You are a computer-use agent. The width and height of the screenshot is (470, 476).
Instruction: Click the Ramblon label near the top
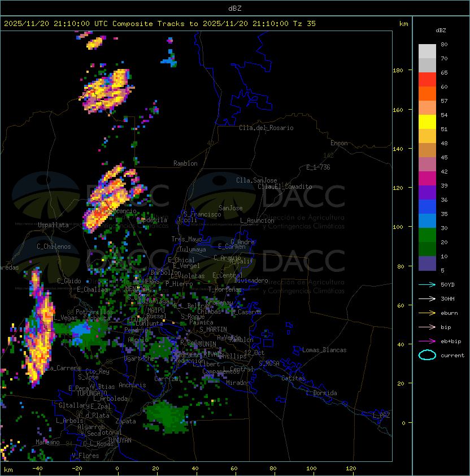click(x=185, y=163)
